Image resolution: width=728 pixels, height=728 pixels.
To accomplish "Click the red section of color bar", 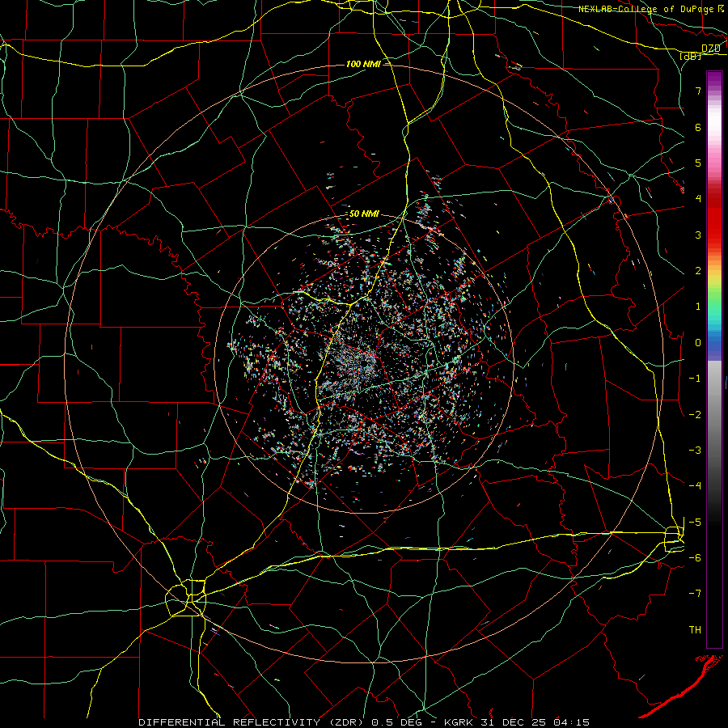I will point(714,218).
